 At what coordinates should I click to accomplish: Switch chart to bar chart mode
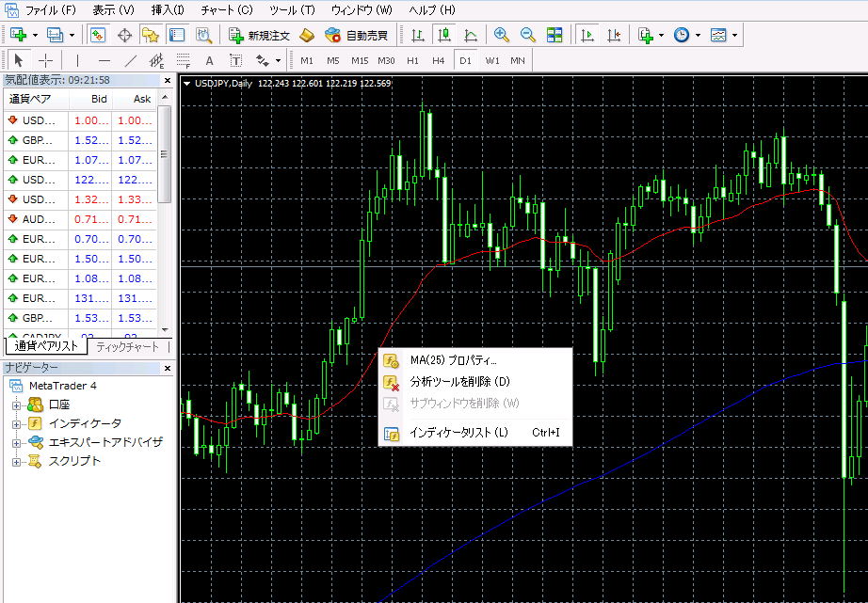(418, 35)
